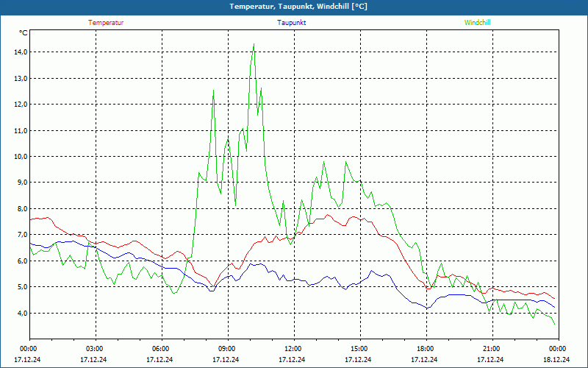Choose the 15:00 time axis label
This screenshot has height=368, width=588.
359,349
